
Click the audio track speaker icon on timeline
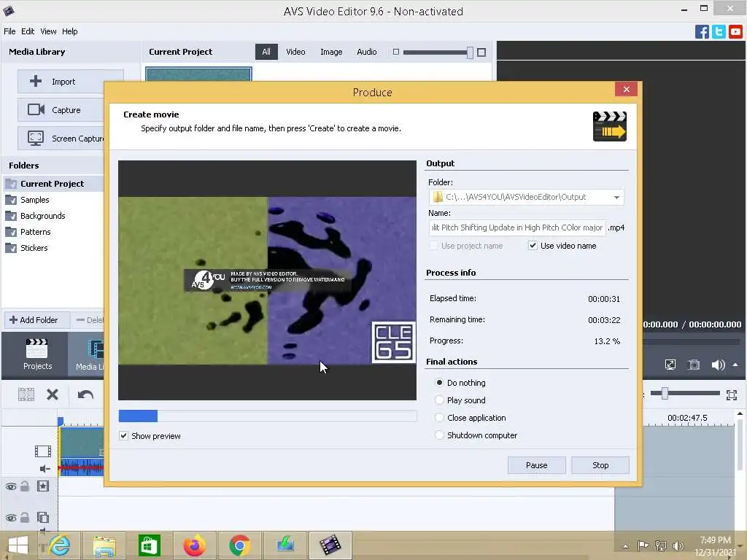[x=44, y=469]
